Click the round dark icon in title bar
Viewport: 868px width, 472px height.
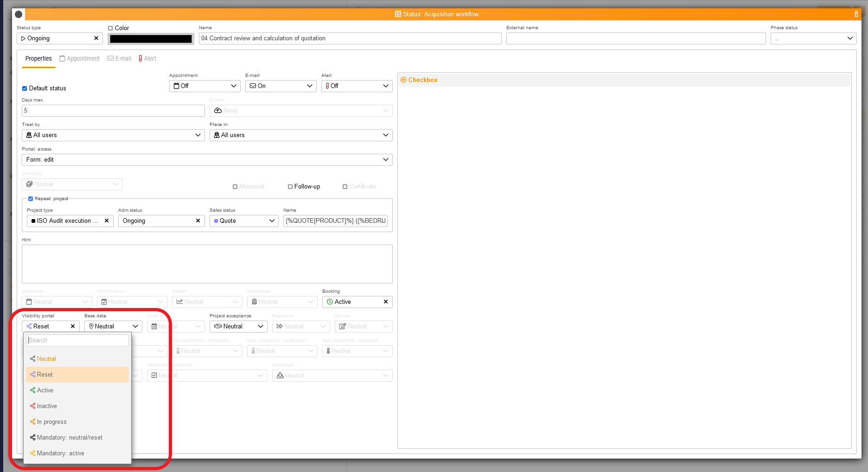tap(19, 14)
